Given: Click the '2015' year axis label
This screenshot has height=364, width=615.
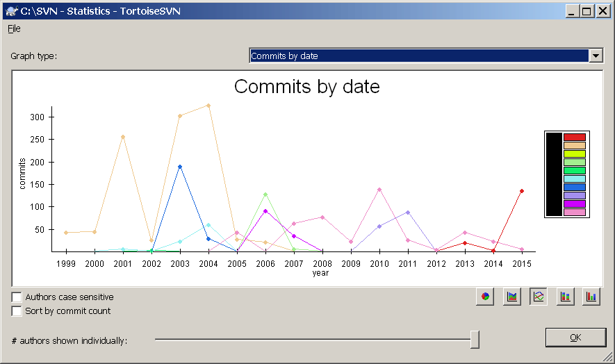Looking at the screenshot, I should [x=522, y=264].
